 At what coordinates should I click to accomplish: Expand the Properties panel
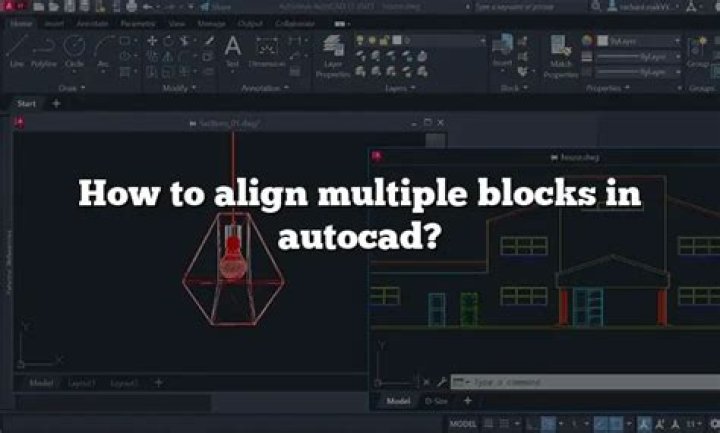tap(607, 88)
